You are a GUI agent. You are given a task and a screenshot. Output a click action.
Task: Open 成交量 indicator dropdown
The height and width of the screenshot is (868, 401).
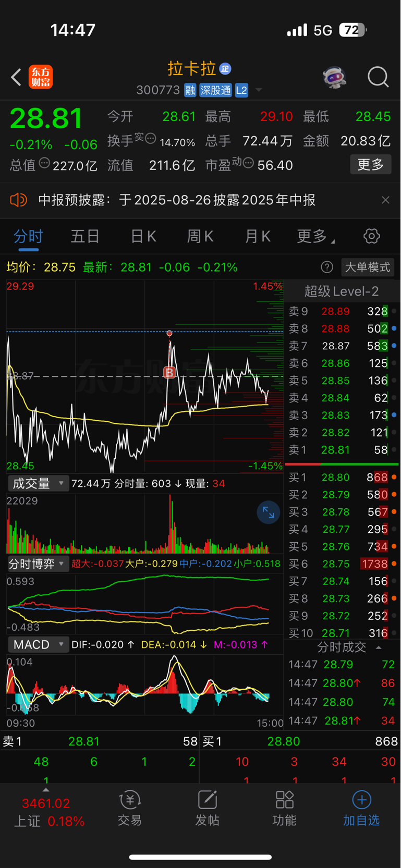click(39, 484)
